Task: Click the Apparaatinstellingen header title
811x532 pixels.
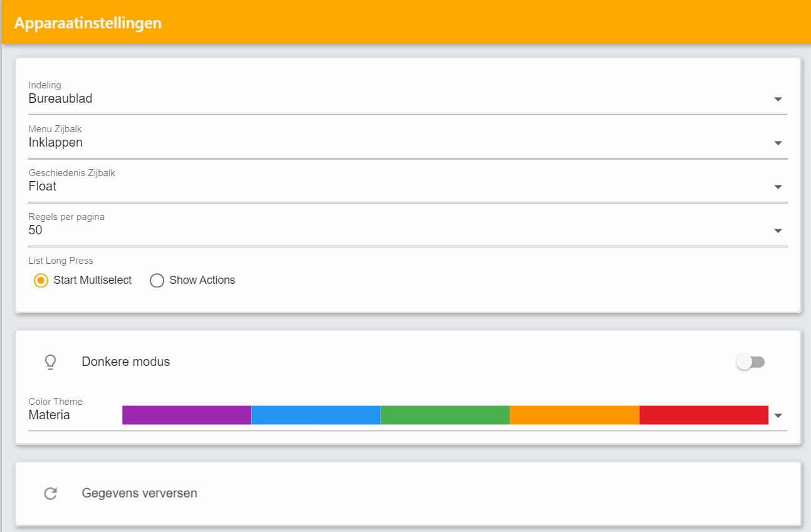Action: point(88,23)
